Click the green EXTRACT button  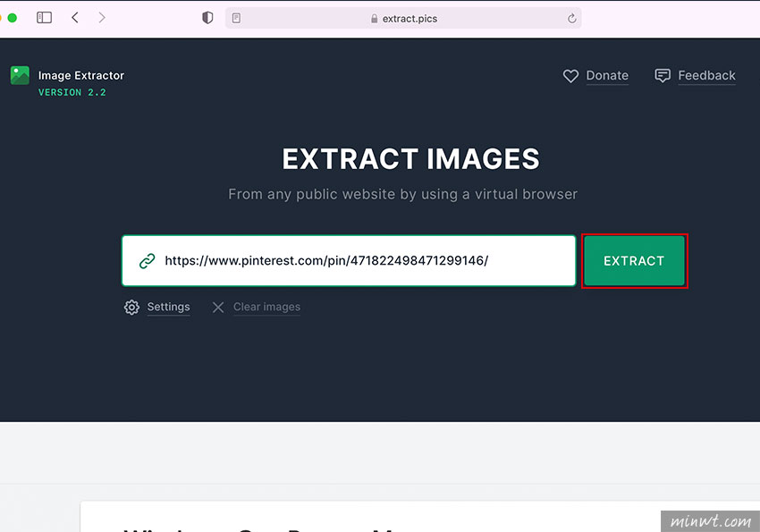pyautogui.click(x=634, y=261)
